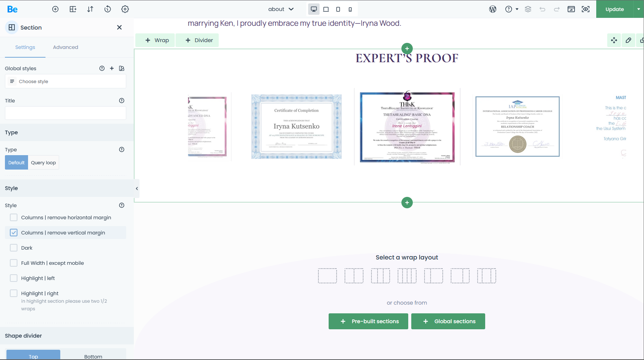
Task: Select the Certificate of Completion image
Action: [296, 127]
